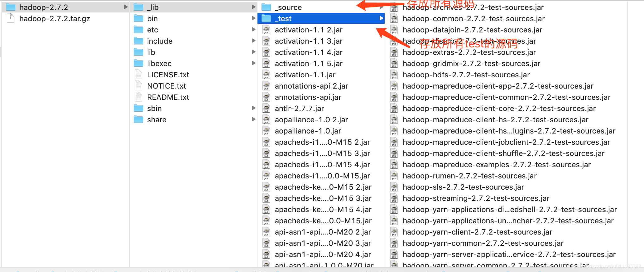
Task: Click the _test folder icon
Action: [x=266, y=18]
